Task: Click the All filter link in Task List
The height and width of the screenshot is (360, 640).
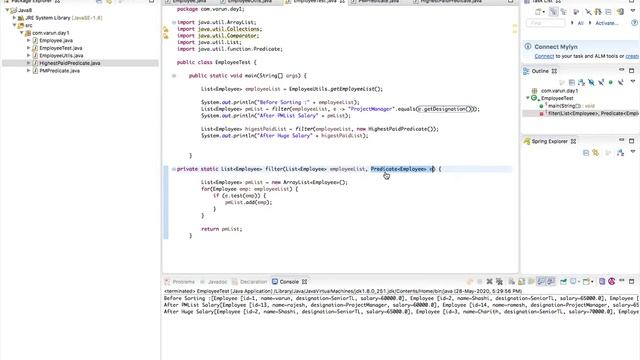Action: (580, 23)
